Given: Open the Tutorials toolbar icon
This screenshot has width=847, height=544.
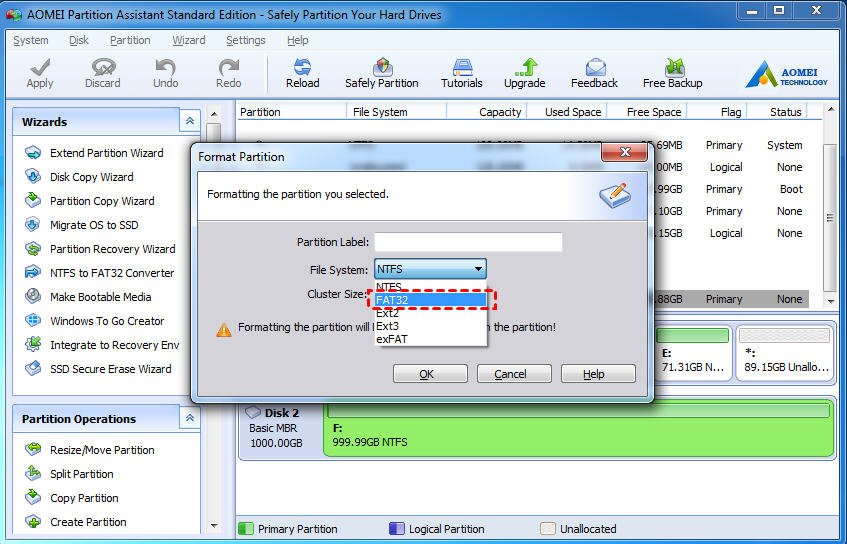Looking at the screenshot, I should (x=462, y=73).
